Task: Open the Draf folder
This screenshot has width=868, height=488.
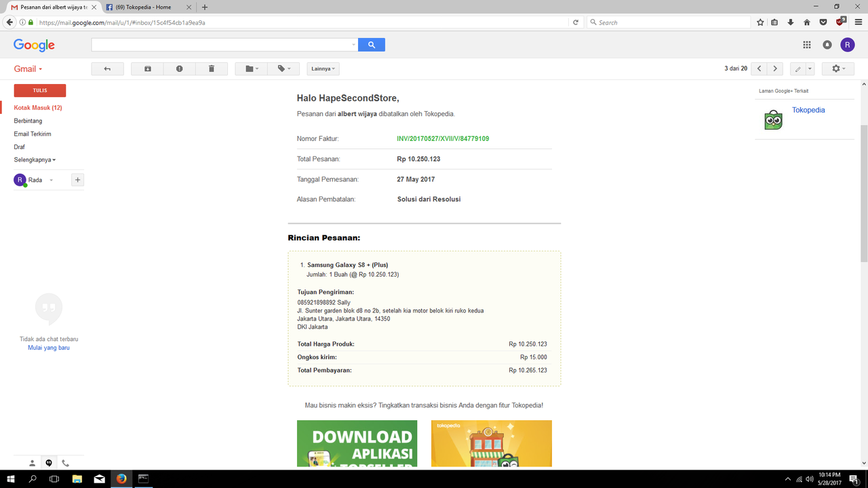Action: click(20, 146)
